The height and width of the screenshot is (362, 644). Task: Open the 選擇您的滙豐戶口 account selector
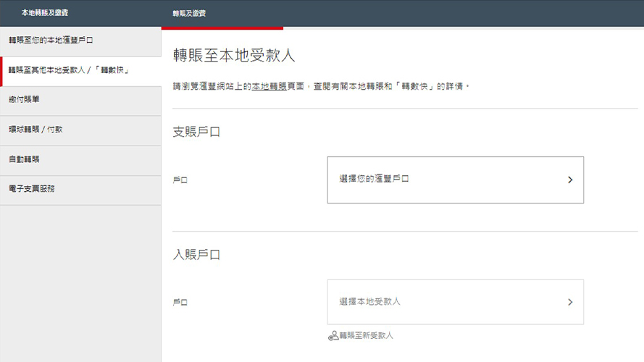[x=455, y=180]
